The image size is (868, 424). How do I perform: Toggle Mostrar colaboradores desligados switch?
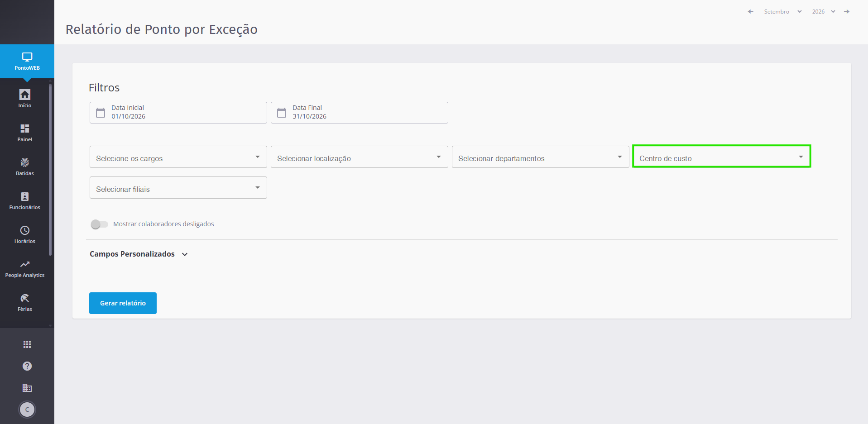tap(99, 224)
